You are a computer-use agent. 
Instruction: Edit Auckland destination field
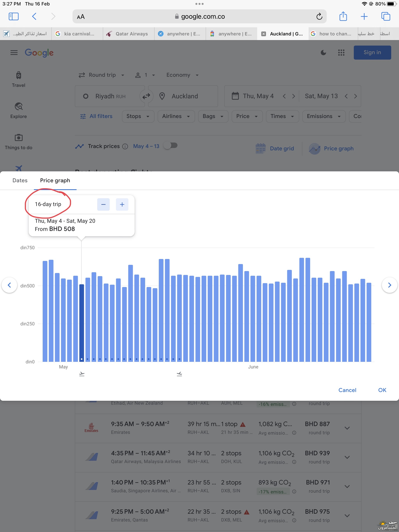tap(183, 96)
